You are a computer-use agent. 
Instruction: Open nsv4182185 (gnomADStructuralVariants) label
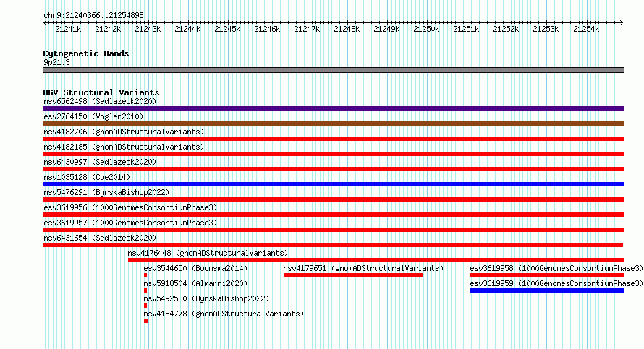pos(124,147)
